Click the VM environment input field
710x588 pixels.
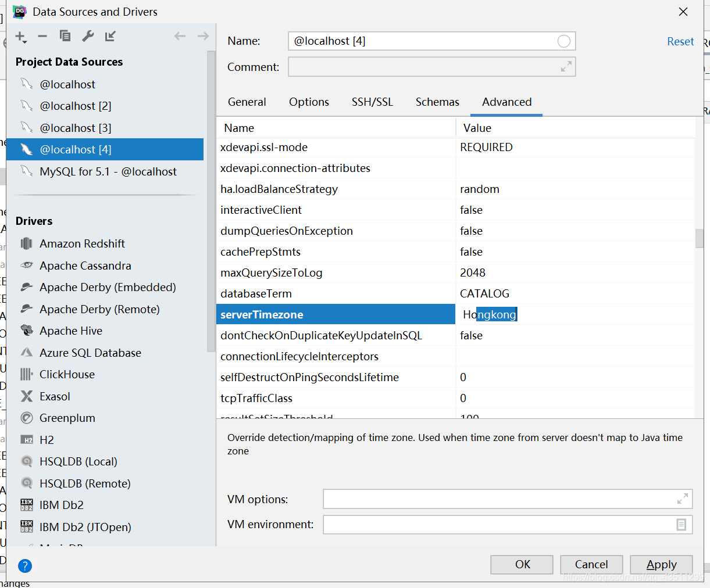click(x=508, y=525)
